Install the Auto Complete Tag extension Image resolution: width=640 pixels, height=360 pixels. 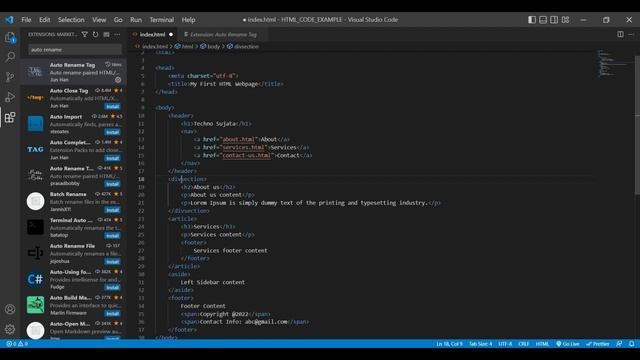(112, 158)
